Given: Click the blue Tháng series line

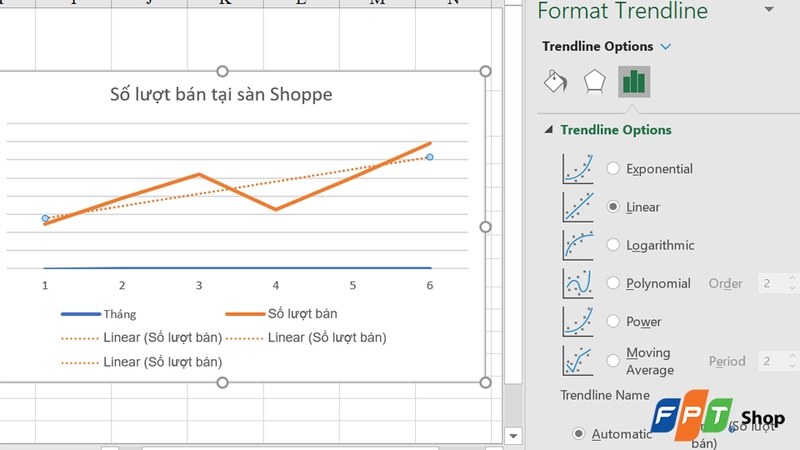Looking at the screenshot, I should point(237,267).
